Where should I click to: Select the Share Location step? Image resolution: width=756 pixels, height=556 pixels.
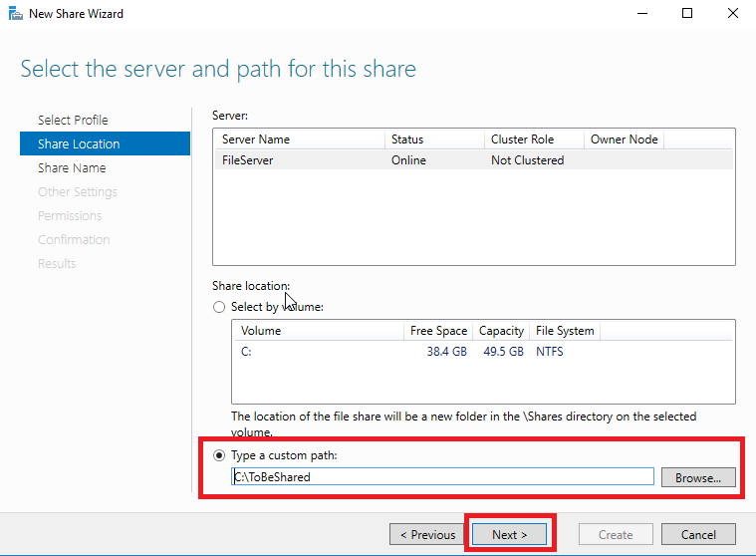point(106,143)
